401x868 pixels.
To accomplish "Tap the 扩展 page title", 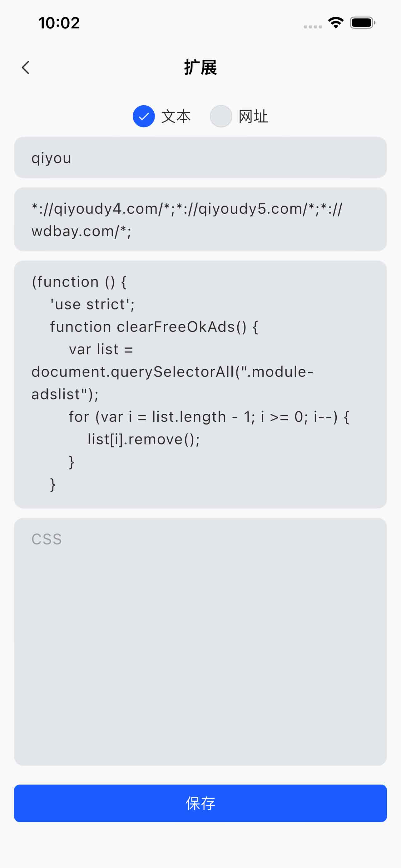I will point(200,67).
